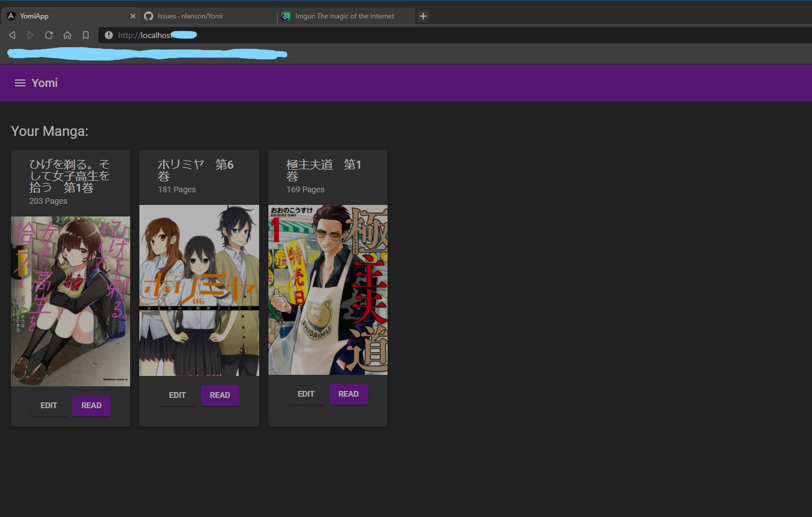Viewport: 812px width, 517px height.
Task: Open the 極主夫道 cover thumbnail
Action: point(328,290)
